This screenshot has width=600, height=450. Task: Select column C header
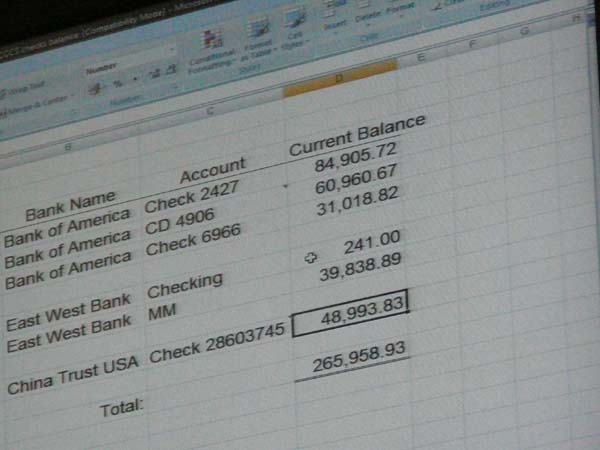210,111
